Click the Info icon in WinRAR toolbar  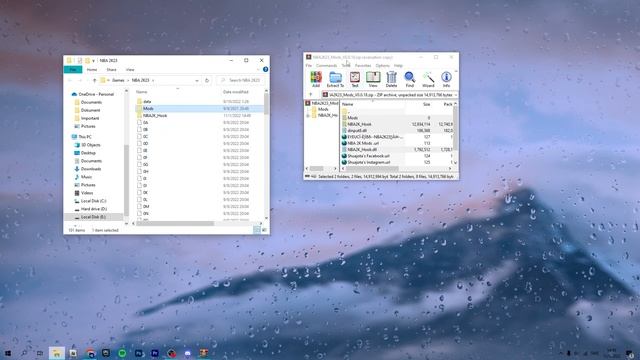click(x=446, y=79)
